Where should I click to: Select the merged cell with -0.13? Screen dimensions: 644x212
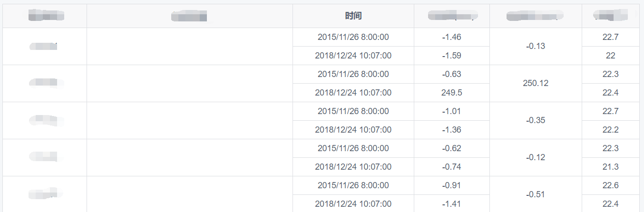click(x=535, y=46)
